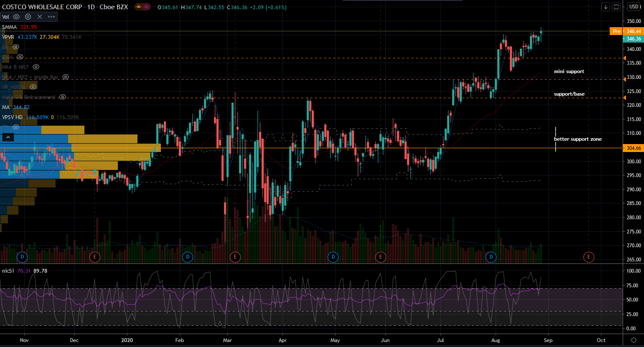Viewport: 644px width, 347px height.
Task: Select the Vol legend label
Action: 5,17
